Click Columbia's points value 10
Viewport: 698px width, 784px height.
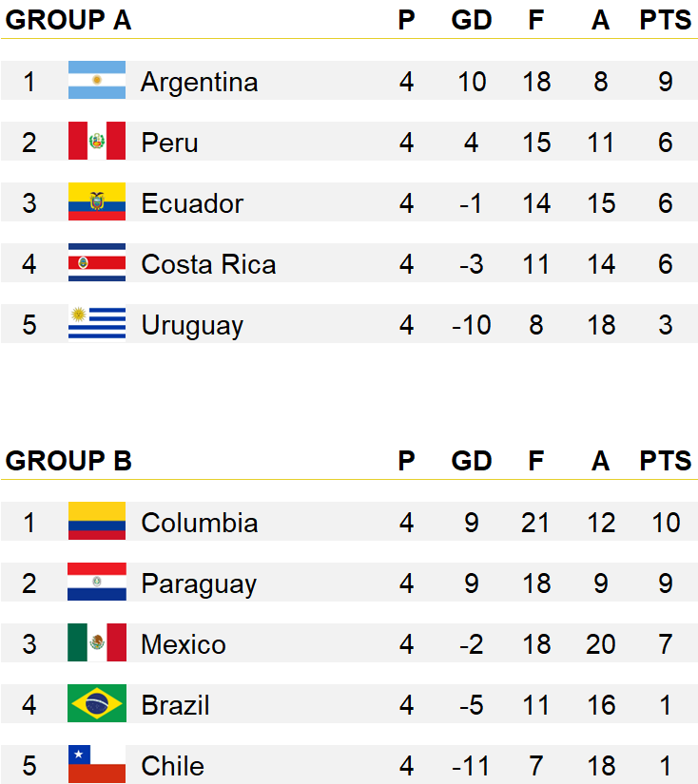pos(666,523)
